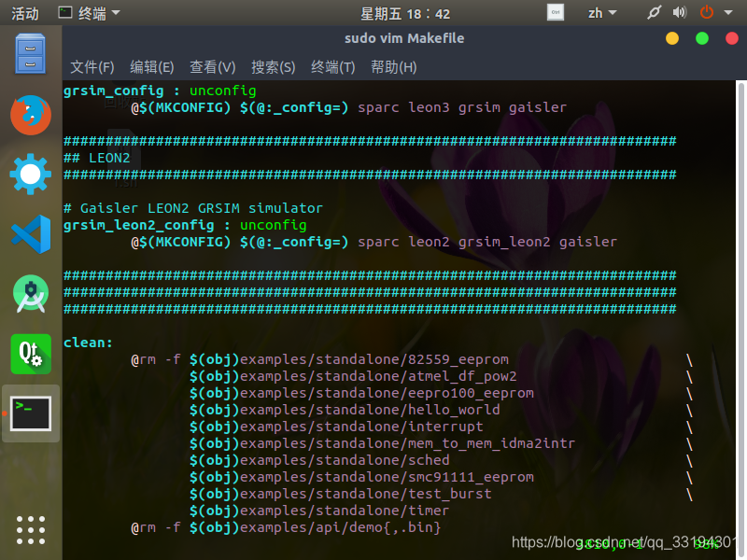Screen dimensions: 747x560
Task: Open the 终端(T) menu
Action: click(333, 67)
